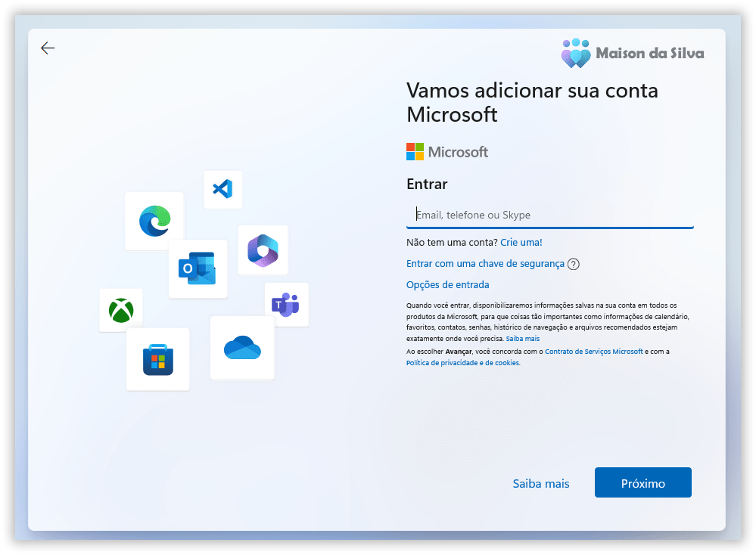Viewport: 756px width, 555px height.
Task: Open Opções de entrada link
Action: (447, 285)
